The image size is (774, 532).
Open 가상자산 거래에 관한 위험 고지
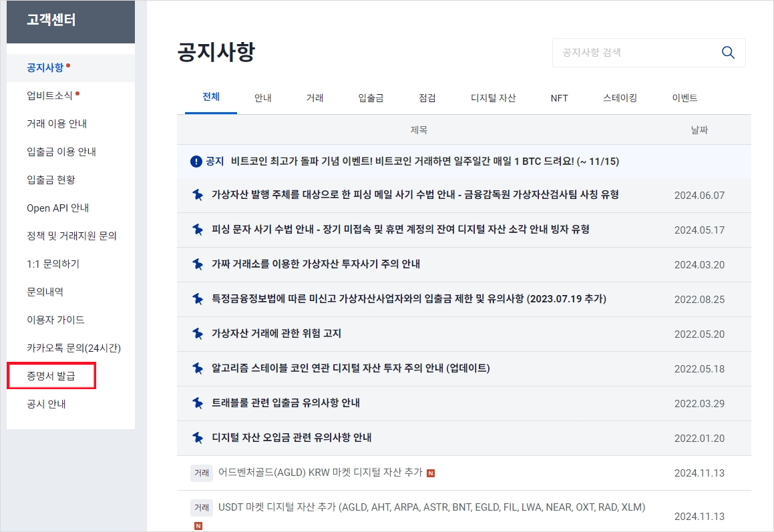[276, 334]
